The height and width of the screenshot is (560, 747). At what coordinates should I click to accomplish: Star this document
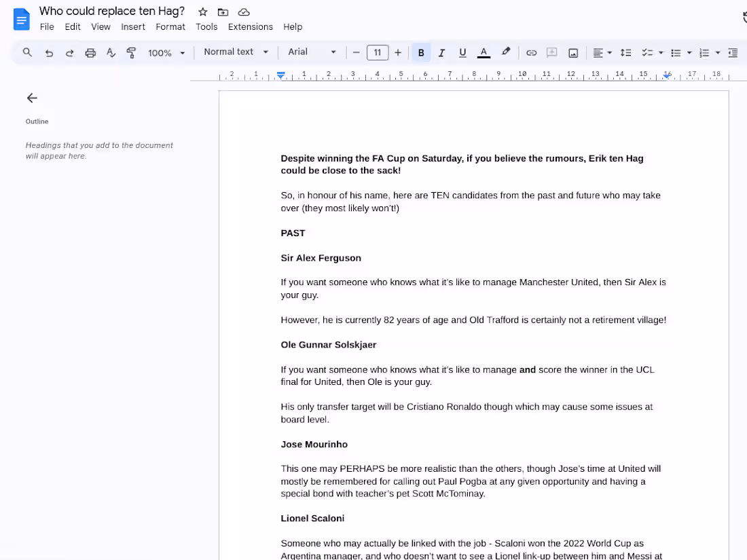pyautogui.click(x=203, y=12)
